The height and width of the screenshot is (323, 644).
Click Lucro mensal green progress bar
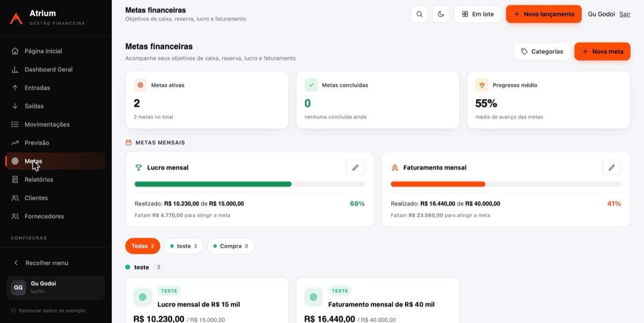tap(213, 184)
